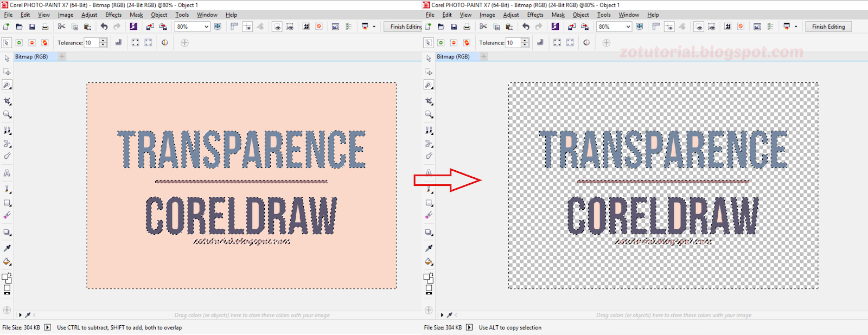Open zoom level 80% dropdown in left window
868x335 pixels.
click(206, 27)
